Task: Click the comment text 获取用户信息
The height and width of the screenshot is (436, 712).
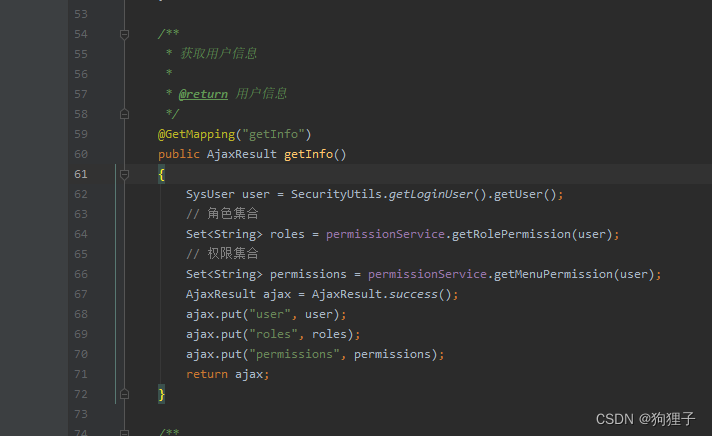Action: 219,54
